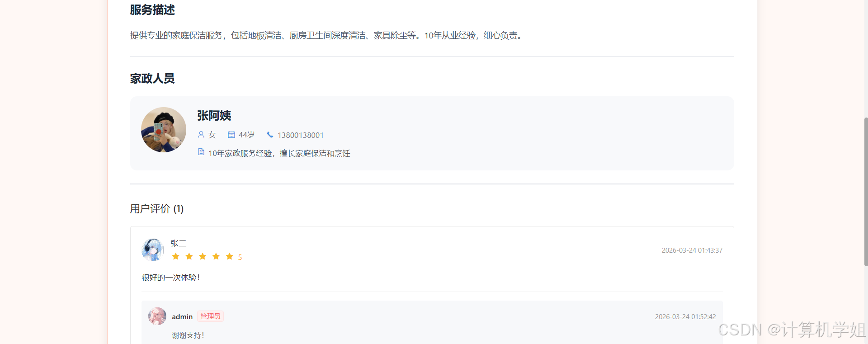Viewport: 868px width, 344px height.
Task: Click the staff name 张阿姨
Action: (x=214, y=116)
